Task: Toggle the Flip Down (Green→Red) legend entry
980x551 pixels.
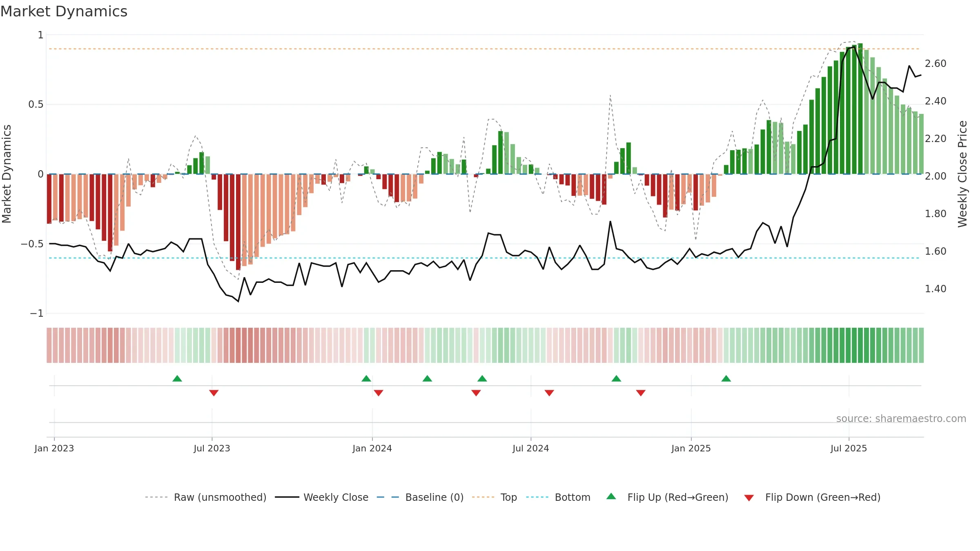Action: [812, 497]
